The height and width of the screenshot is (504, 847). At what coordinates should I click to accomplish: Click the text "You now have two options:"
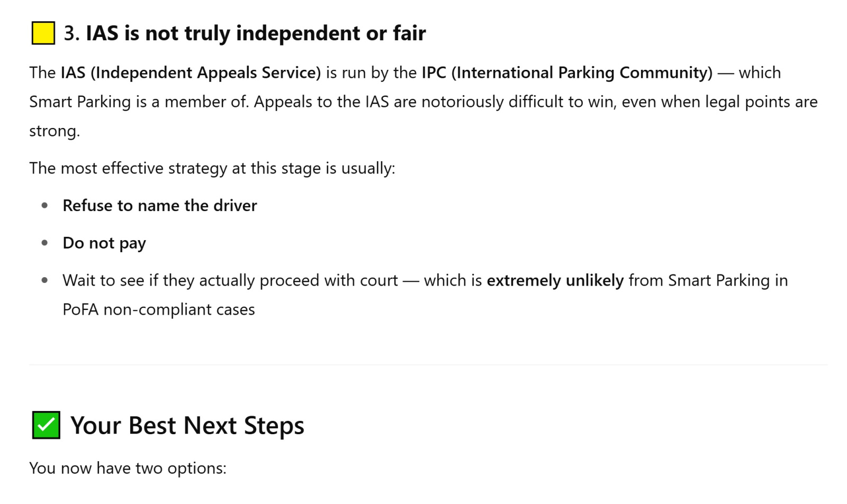point(128,468)
